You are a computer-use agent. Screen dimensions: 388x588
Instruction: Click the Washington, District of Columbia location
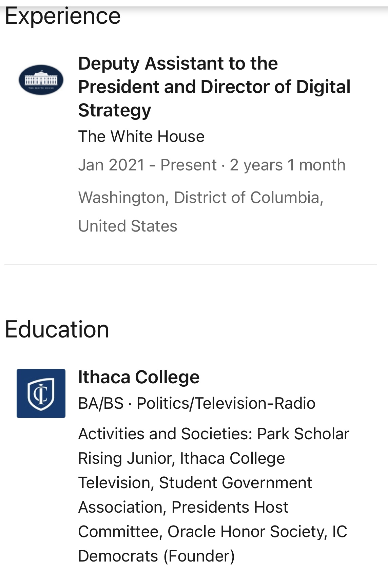click(x=201, y=198)
